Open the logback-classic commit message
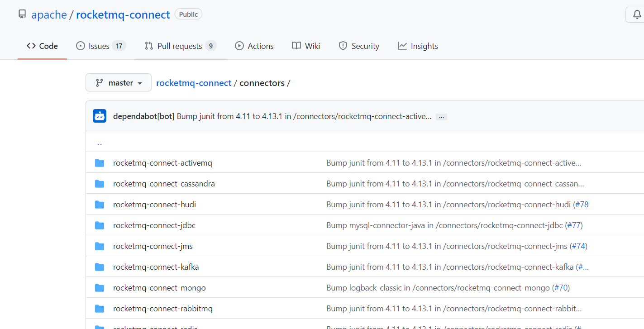 438,288
